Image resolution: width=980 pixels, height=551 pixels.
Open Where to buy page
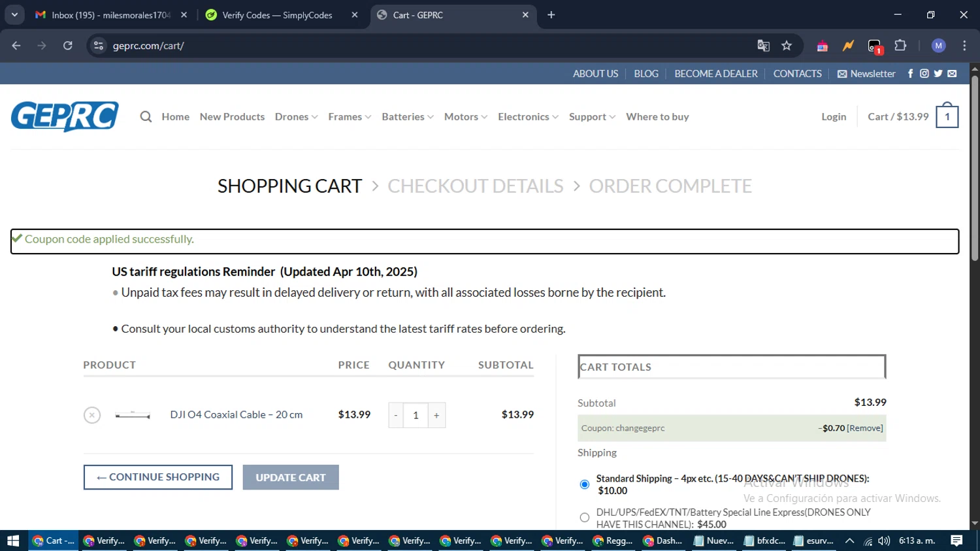657,116
